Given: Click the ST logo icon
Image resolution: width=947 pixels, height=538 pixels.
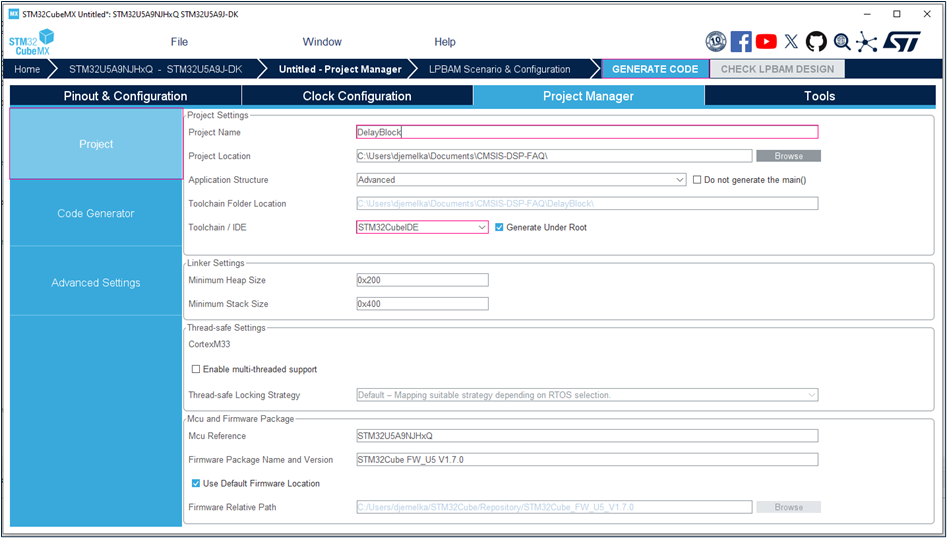Looking at the screenshot, I should coord(902,42).
